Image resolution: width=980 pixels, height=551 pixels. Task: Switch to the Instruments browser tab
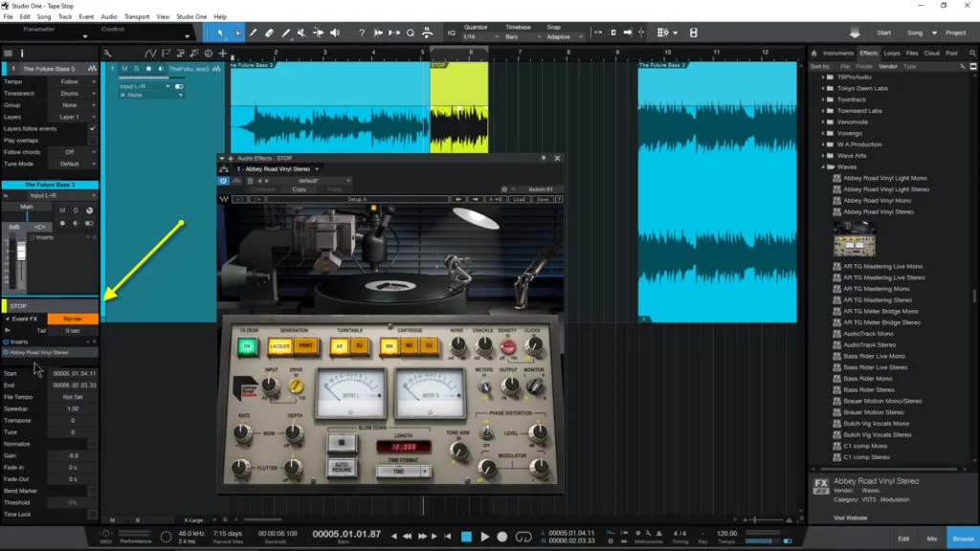coord(838,54)
